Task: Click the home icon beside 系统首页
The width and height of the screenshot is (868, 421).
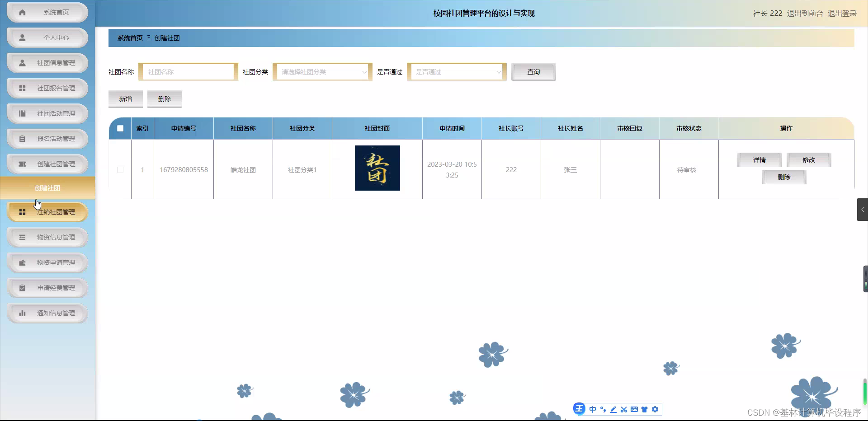Action: tap(22, 12)
